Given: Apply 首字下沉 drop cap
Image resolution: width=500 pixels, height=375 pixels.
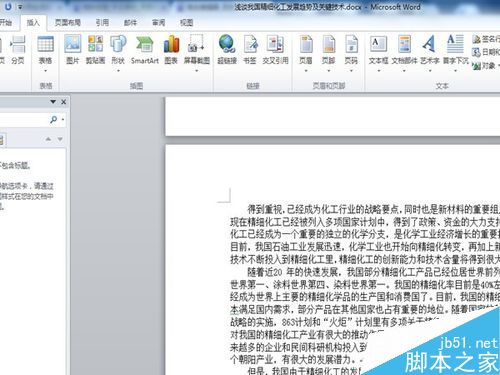Looking at the screenshot, I should [x=456, y=50].
